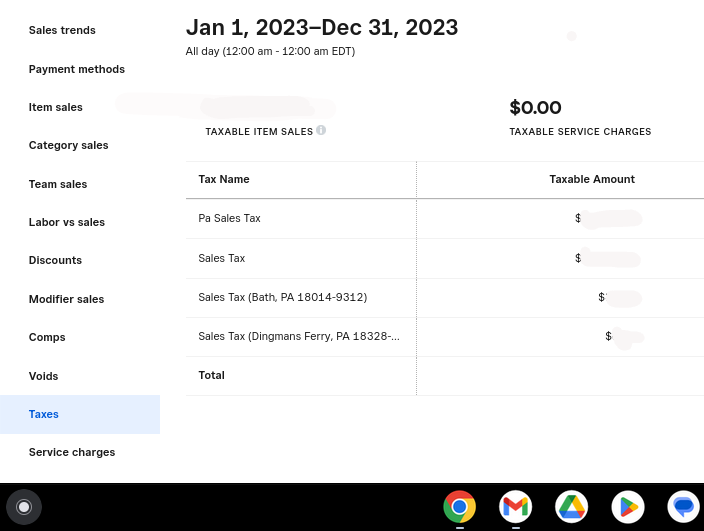Open Labor vs sales report
The image size is (704, 531).
(x=67, y=222)
